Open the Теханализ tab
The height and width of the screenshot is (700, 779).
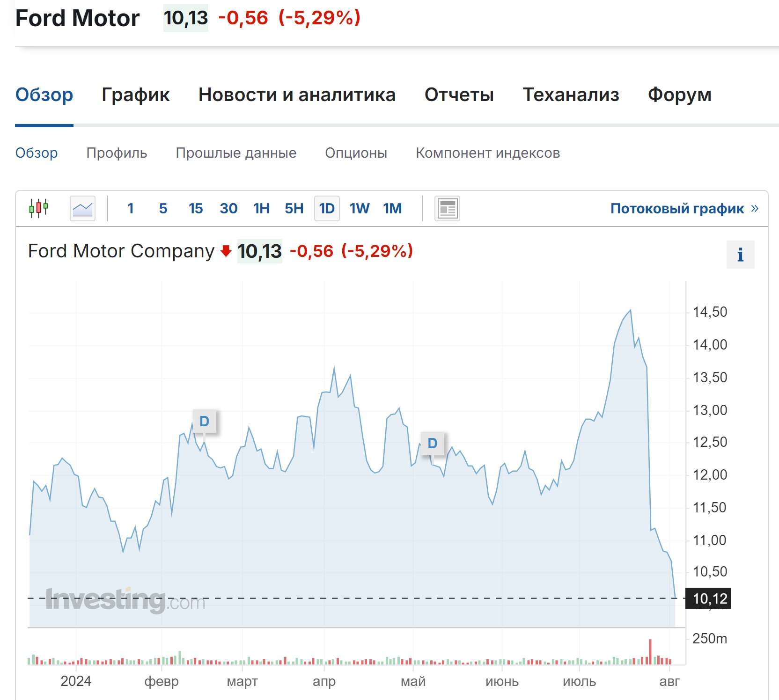point(571,95)
